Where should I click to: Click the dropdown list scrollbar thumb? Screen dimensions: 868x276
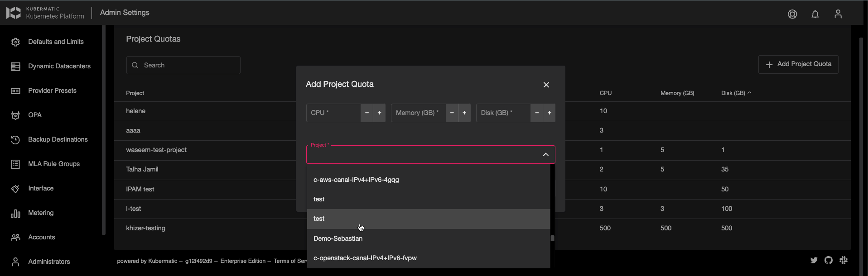pos(553,238)
